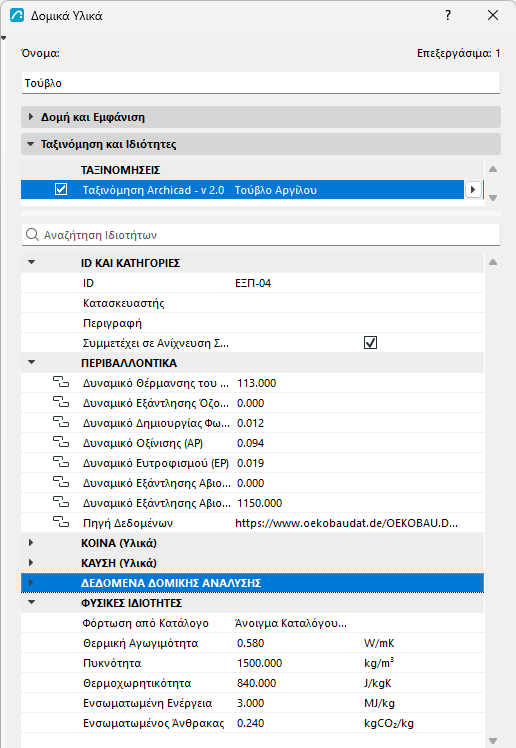The image size is (516, 748).
Task: Click the 0.012 value of Δυναμικό Δημιουργίας
Action: click(250, 423)
